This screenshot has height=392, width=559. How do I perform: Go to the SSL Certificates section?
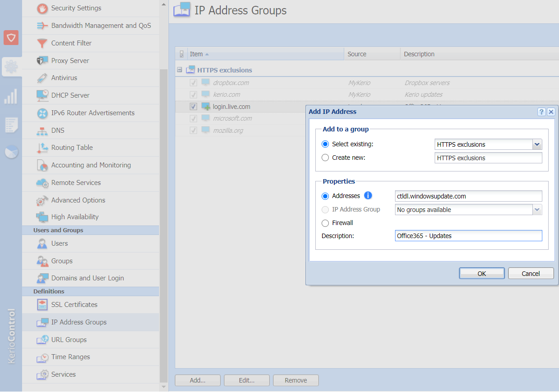point(91,305)
